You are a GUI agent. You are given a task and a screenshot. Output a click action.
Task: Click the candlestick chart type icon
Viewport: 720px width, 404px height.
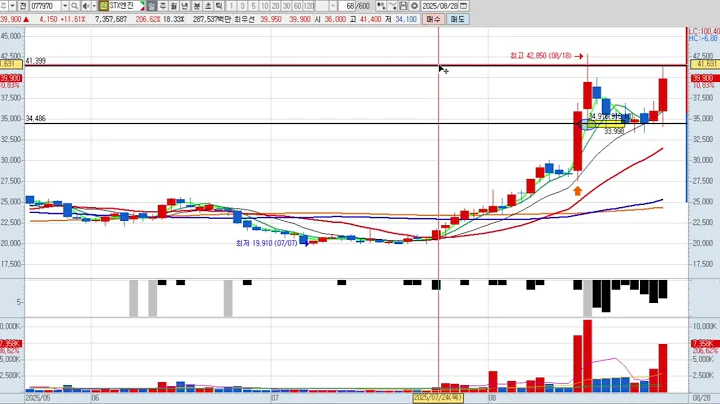[381, 6]
